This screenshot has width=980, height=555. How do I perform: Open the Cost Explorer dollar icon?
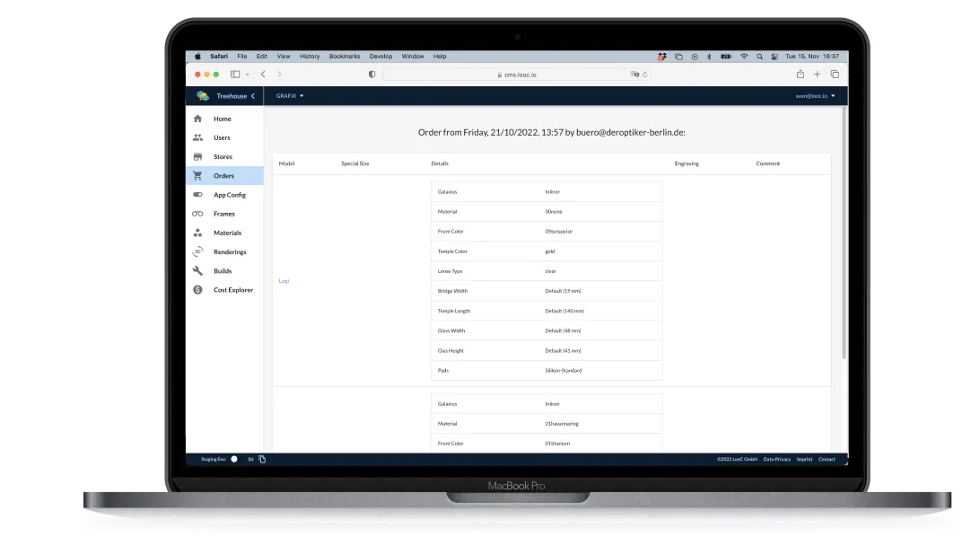click(197, 290)
